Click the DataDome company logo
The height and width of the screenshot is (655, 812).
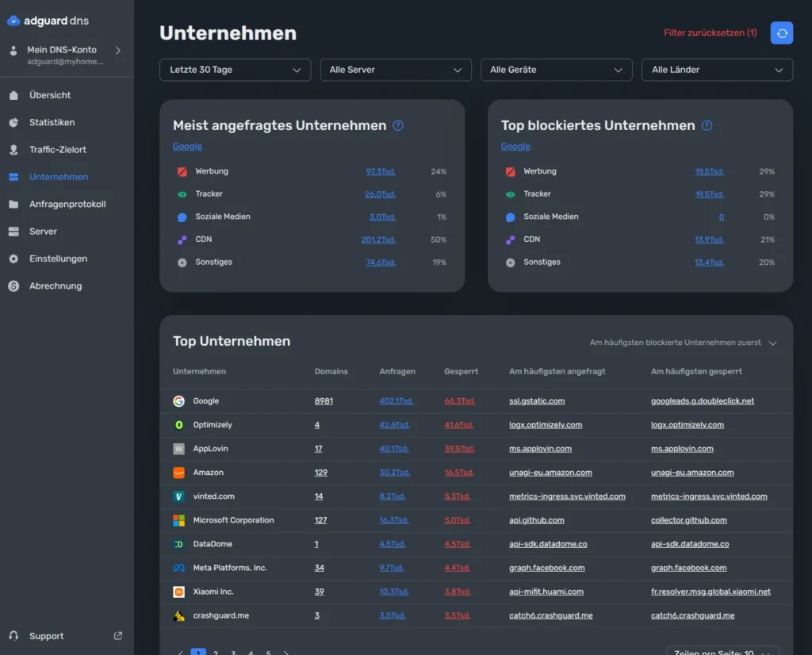[178, 544]
